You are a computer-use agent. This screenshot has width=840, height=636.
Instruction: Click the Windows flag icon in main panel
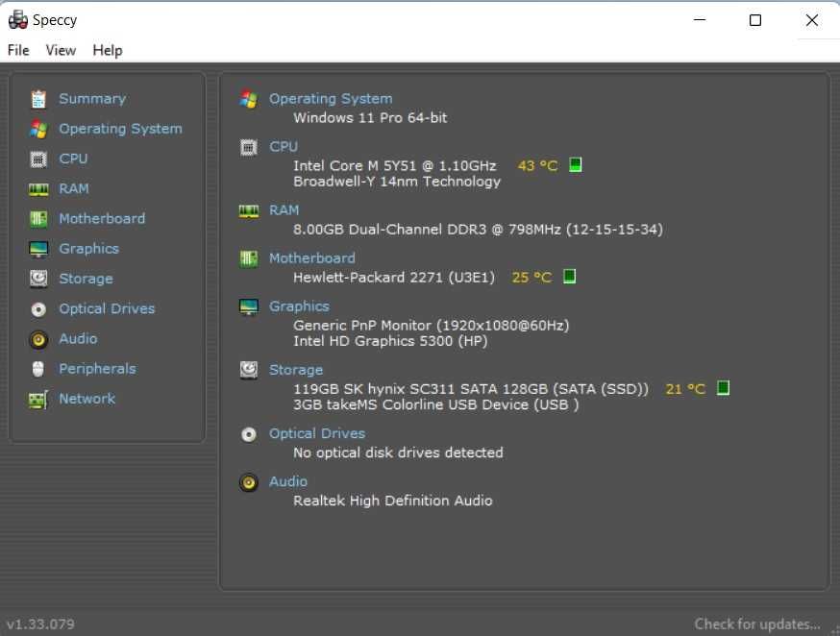pyautogui.click(x=249, y=99)
